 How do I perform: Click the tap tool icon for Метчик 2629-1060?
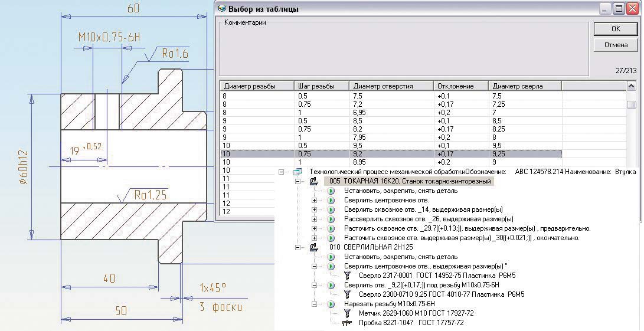(347, 313)
